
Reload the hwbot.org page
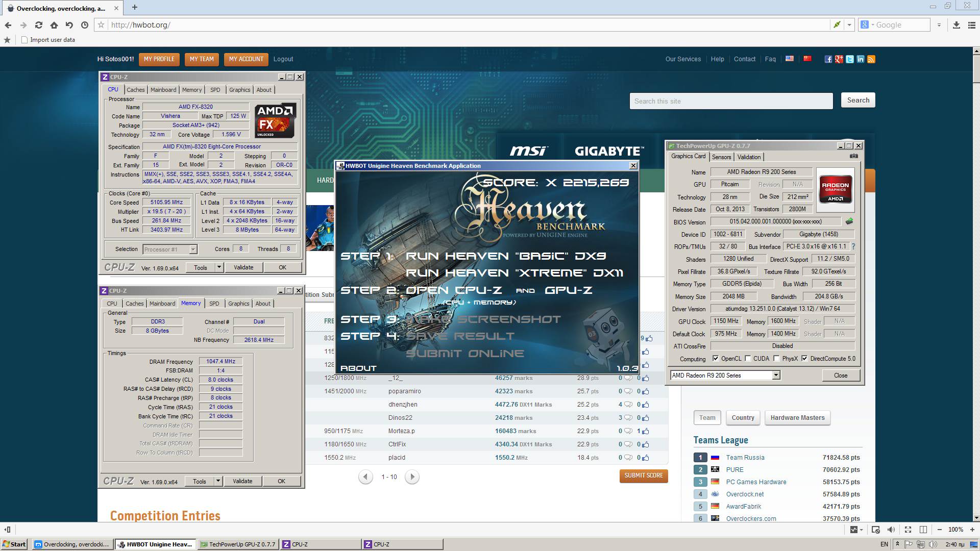point(38,25)
